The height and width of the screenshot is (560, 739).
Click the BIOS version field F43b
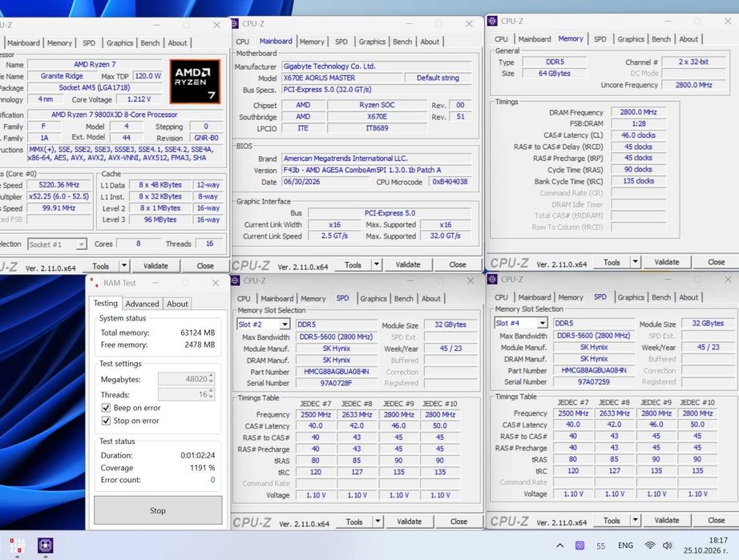pyautogui.click(x=377, y=170)
